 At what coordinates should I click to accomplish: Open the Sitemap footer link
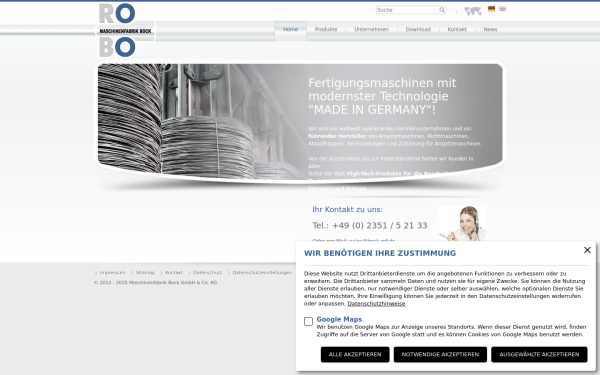pos(145,273)
